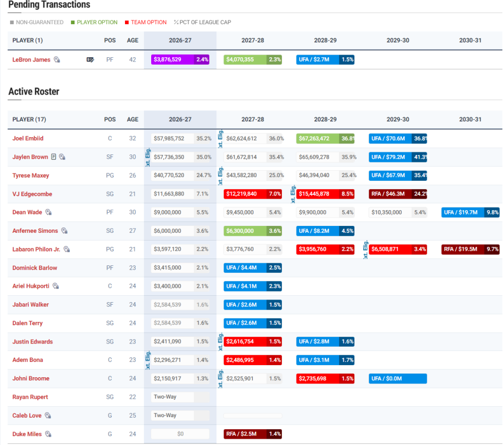Image resolution: width=504 pixels, height=445 pixels.
Task: Click the POS header in Pending Transactions table
Action: pos(110,40)
